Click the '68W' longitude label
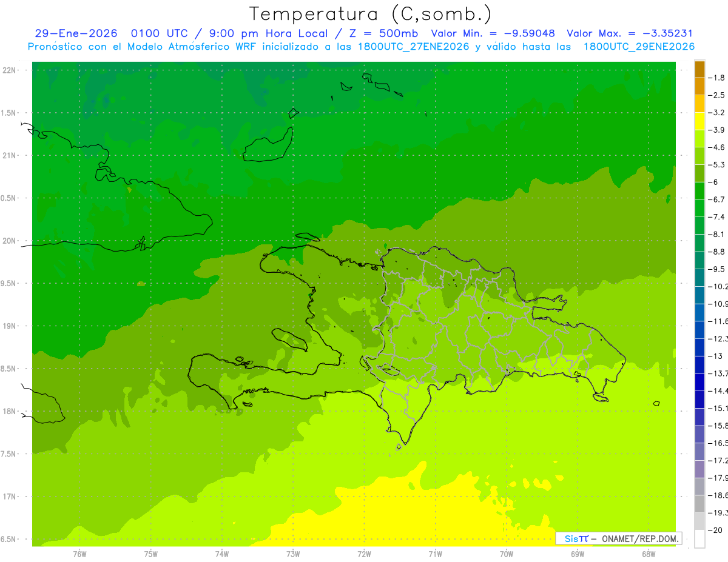 (649, 554)
